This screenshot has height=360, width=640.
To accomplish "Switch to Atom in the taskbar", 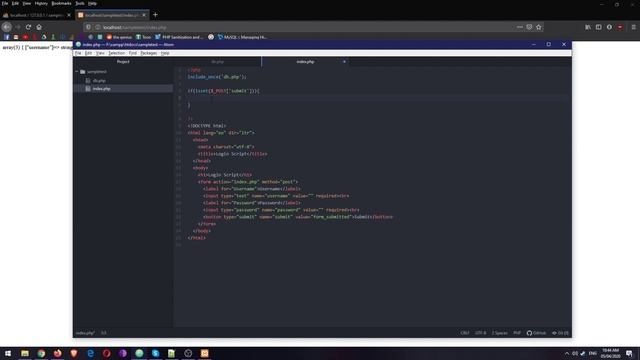I will click(x=139, y=353).
